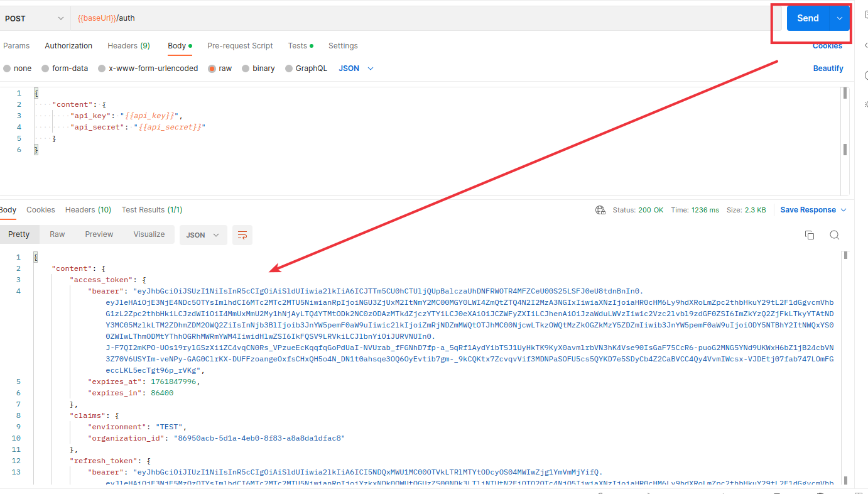This screenshot has height=494, width=868.
Task: Open the Authorization tab
Action: pyautogui.click(x=68, y=46)
